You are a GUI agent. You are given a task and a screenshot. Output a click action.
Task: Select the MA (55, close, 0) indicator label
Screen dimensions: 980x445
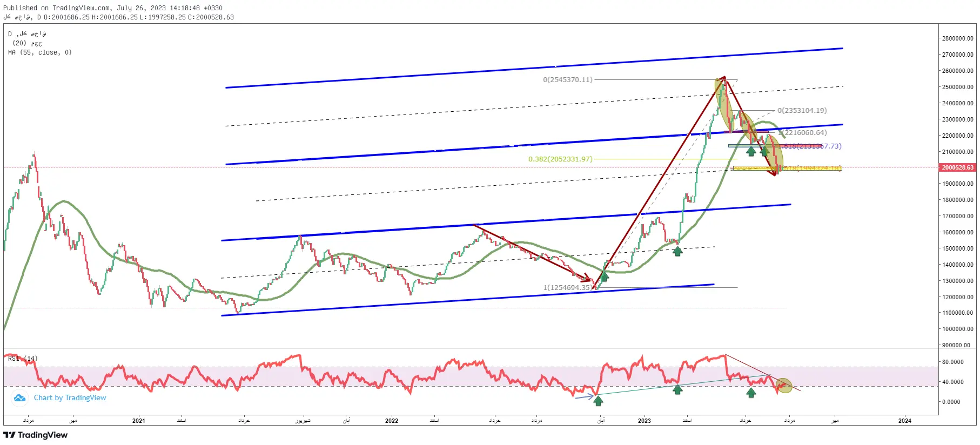[x=40, y=52]
